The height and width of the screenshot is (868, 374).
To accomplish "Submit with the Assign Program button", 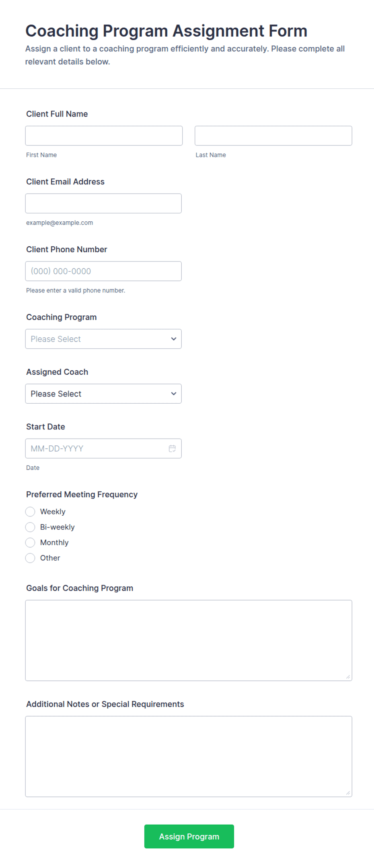I will [189, 837].
